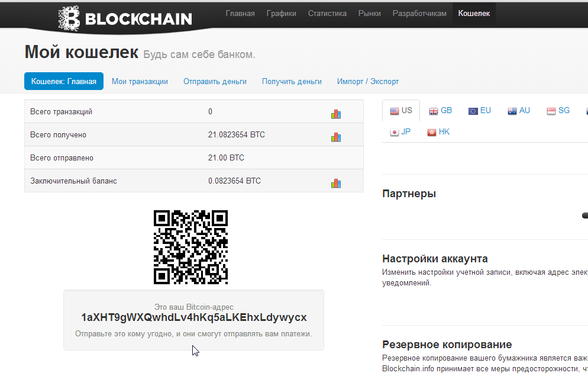Select the Кошелек: Главная wallet tab
Screen dimensions: 588x376
pos(64,81)
